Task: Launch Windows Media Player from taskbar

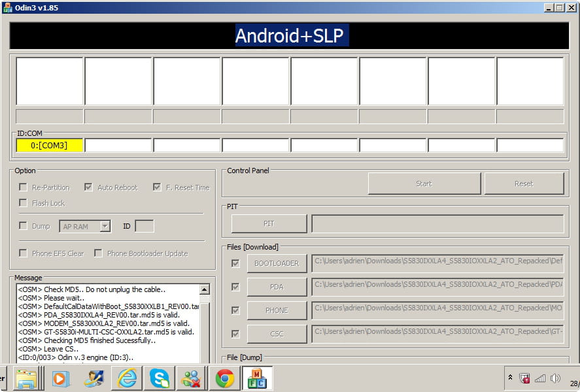Action: pos(60,378)
